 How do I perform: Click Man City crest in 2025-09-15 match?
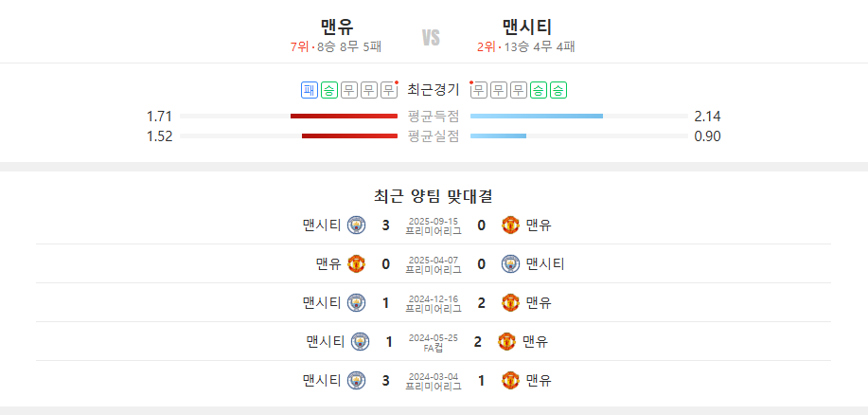[357, 225]
